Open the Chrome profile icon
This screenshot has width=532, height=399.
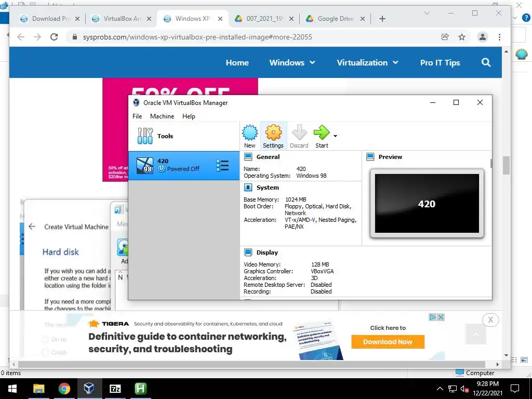(483, 37)
